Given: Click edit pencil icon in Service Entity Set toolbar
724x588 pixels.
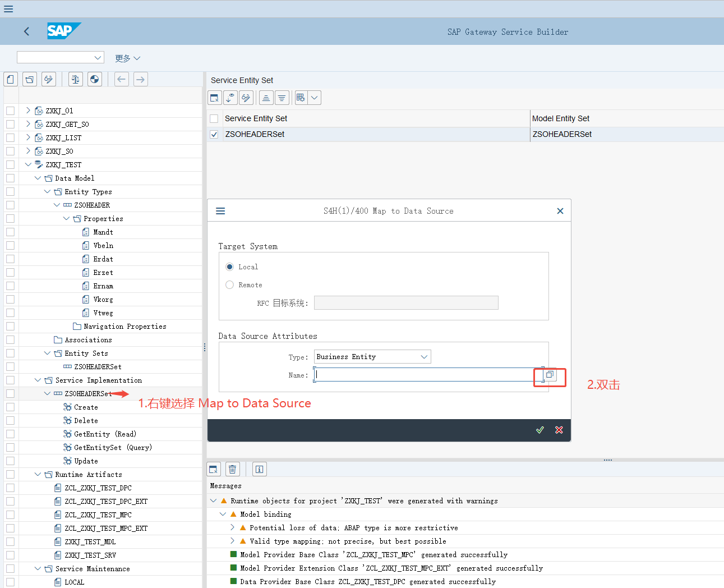Looking at the screenshot, I should (246, 98).
